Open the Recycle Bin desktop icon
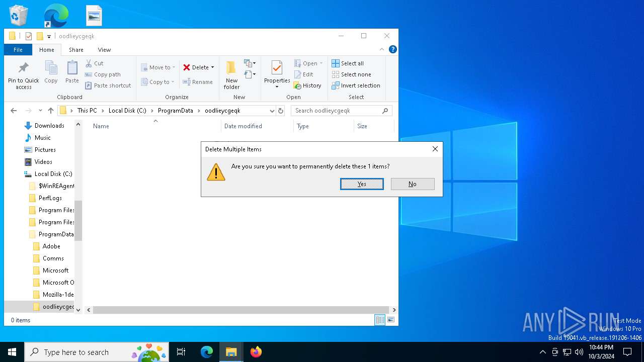Viewport: 644px width, 362px height. click(19, 16)
